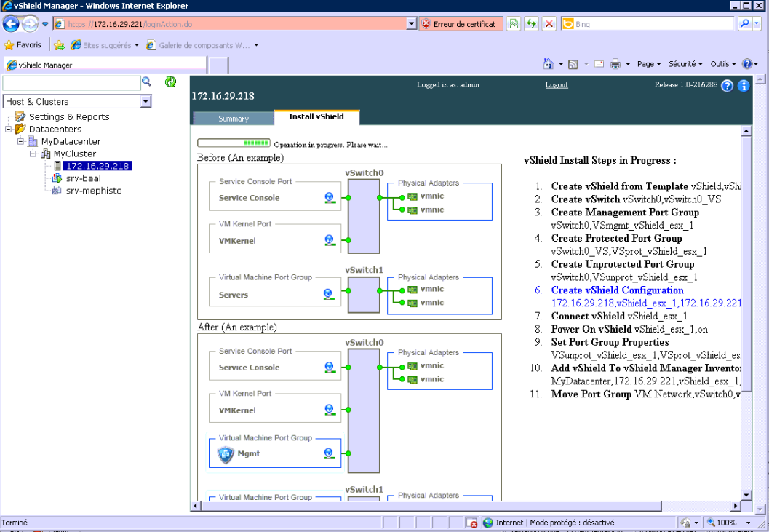
Task: Open vShield help question mark icon
Action: pos(727,86)
